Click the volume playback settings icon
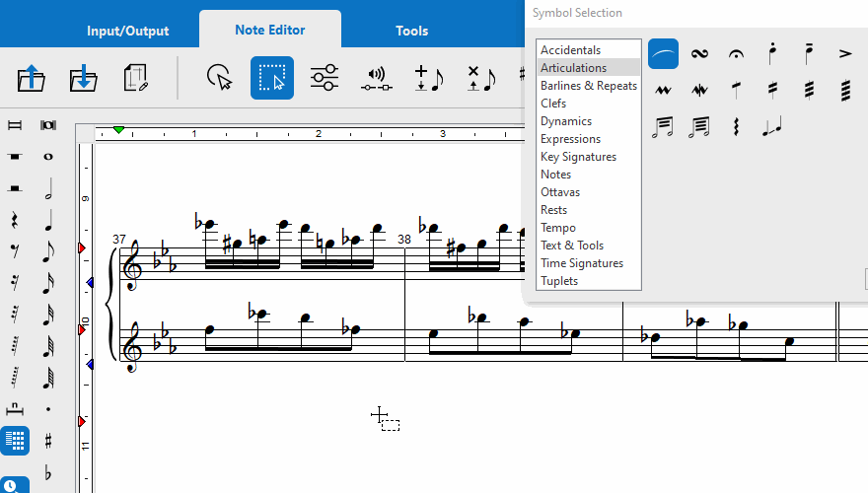The width and height of the screenshot is (868, 493). (377, 78)
